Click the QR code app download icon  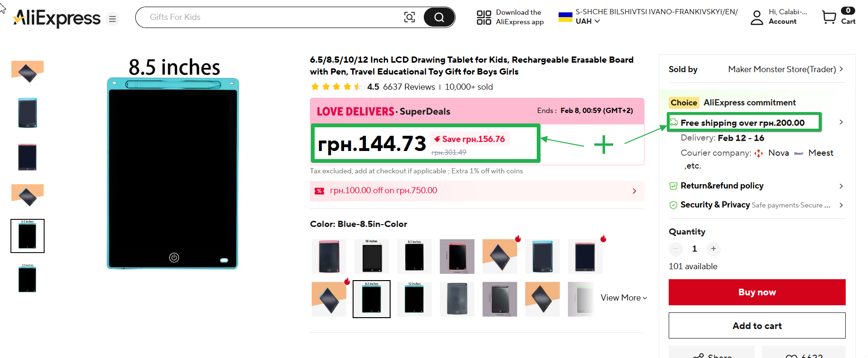[x=484, y=18]
